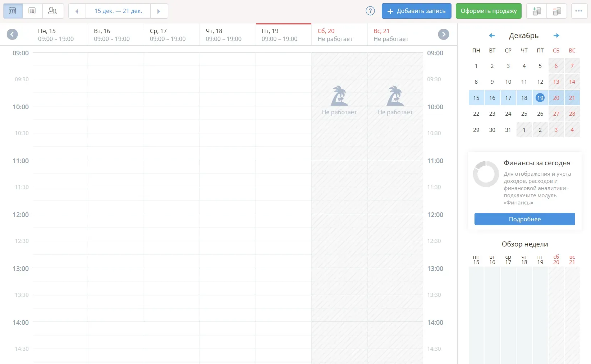The height and width of the screenshot is (364, 591).
Task: Select December 24 in the mini calendar
Action: (508, 114)
